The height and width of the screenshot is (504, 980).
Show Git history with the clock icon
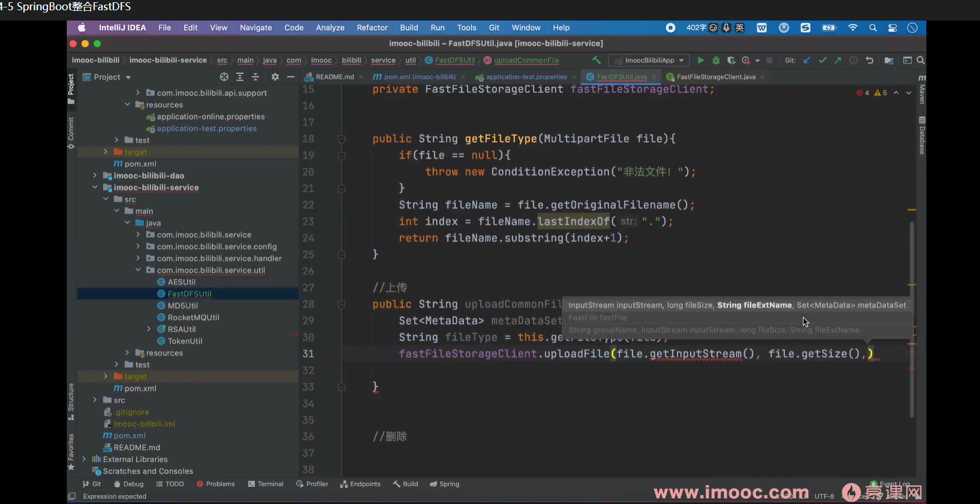[853, 60]
